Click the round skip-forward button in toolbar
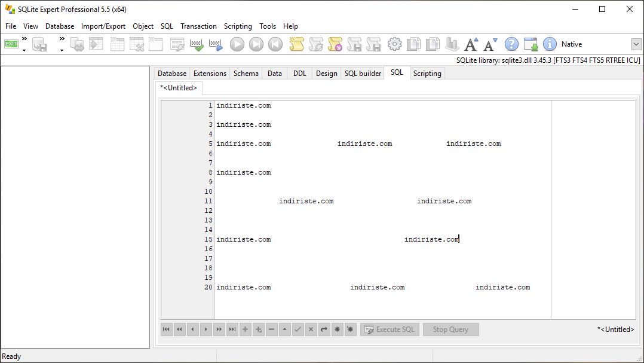Screen dimensions: 644x363 pos(256,44)
